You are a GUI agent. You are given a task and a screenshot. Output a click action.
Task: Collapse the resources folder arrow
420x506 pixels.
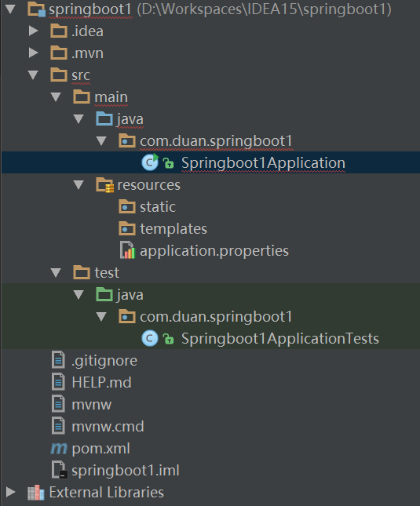tap(79, 184)
